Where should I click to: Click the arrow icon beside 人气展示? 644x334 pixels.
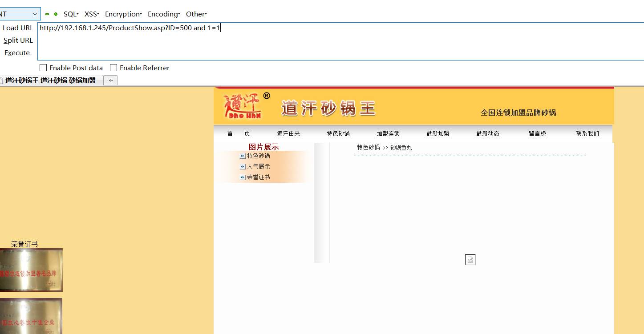[x=243, y=167]
